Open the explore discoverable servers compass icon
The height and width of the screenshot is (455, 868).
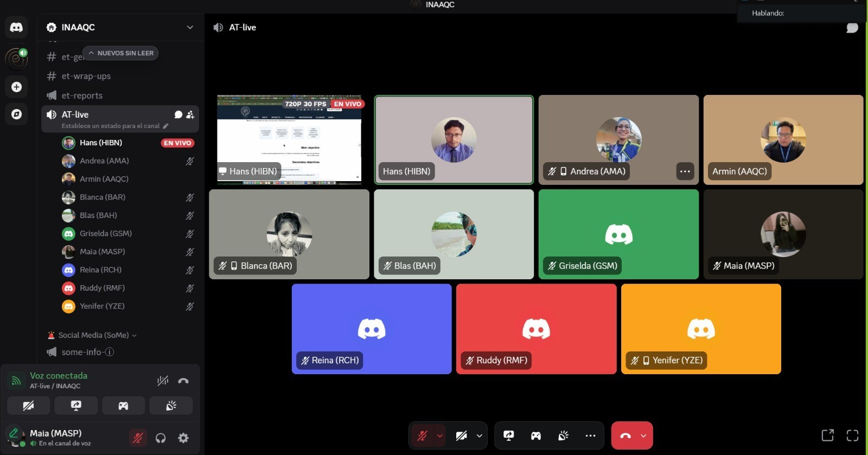[x=16, y=114]
